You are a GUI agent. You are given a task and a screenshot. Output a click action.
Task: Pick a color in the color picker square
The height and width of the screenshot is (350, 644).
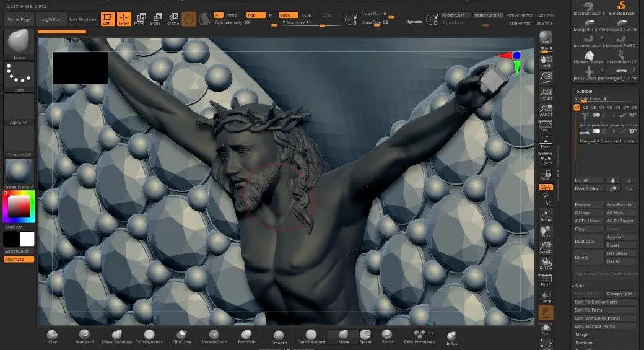point(19,207)
